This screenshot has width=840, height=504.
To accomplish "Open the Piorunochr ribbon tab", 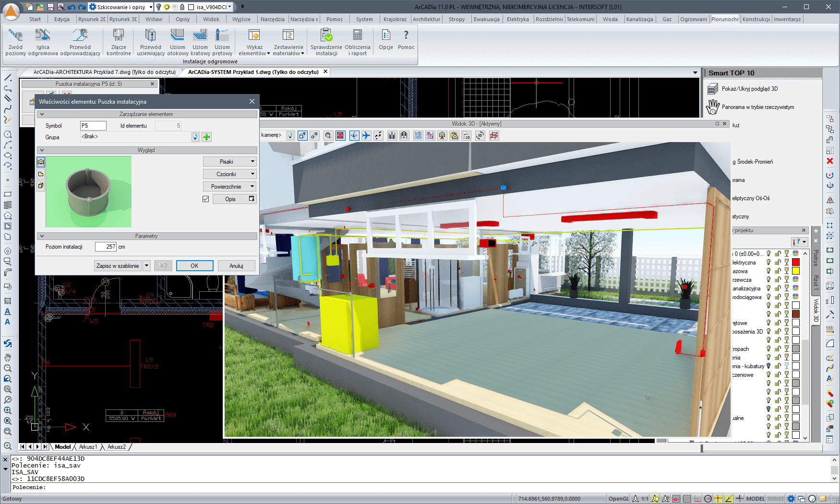I will coord(725,19).
